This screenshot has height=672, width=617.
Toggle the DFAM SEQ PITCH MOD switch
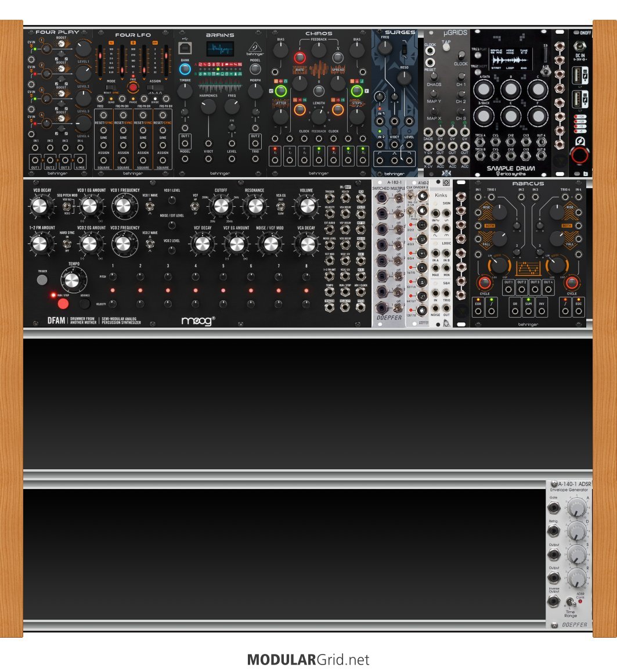67,207
